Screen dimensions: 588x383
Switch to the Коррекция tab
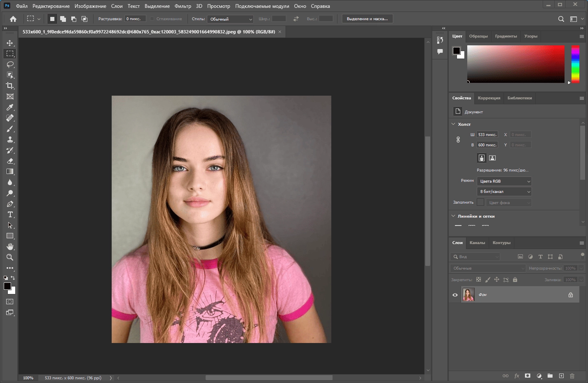click(489, 98)
